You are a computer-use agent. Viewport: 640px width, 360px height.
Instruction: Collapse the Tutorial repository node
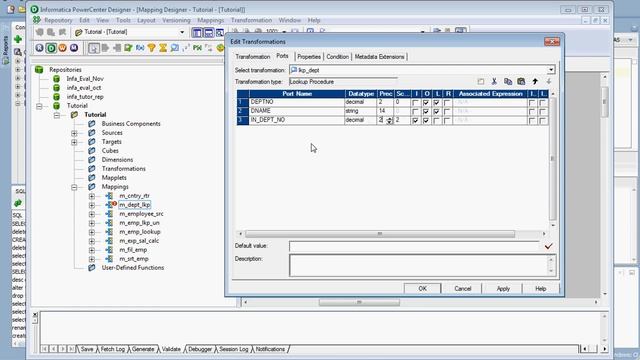pos(39,106)
